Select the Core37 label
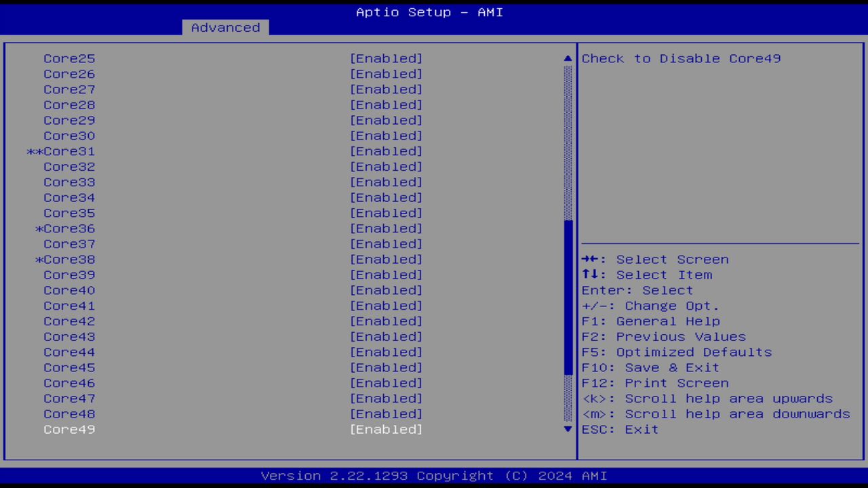Viewport: 868px width, 488px height. pyautogui.click(x=69, y=244)
